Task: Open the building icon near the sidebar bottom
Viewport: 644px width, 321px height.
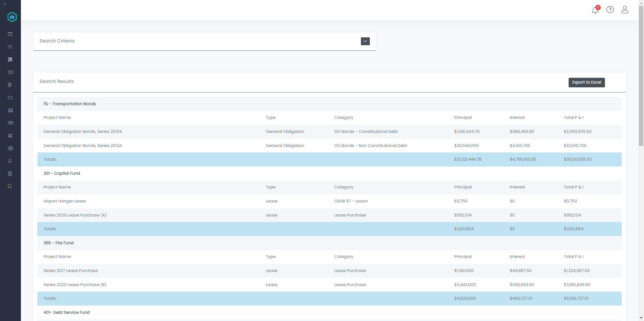Action: point(10,173)
